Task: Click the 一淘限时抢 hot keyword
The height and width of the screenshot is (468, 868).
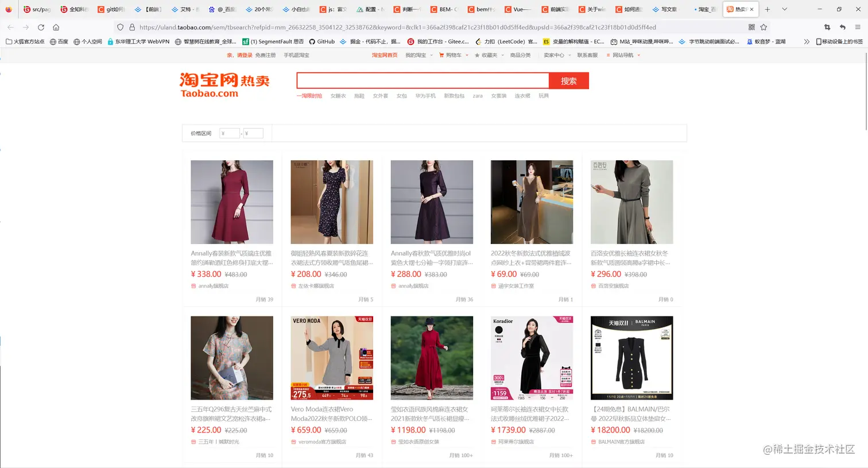Action: point(309,96)
